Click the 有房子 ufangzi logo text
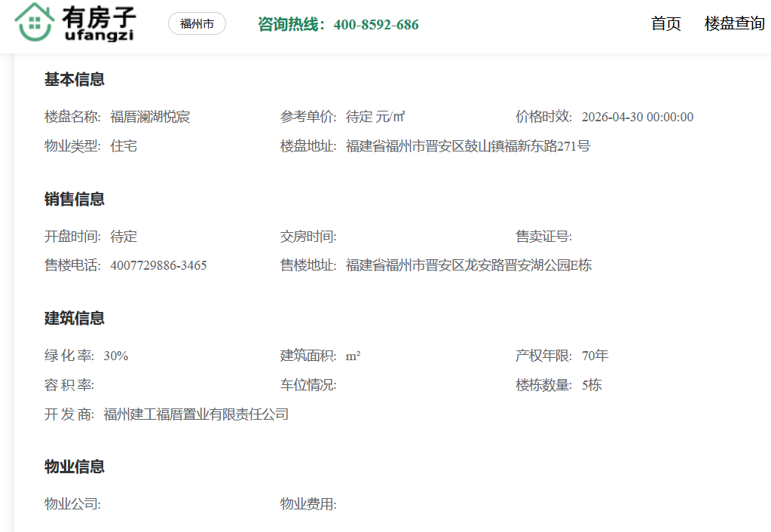 [x=99, y=23]
